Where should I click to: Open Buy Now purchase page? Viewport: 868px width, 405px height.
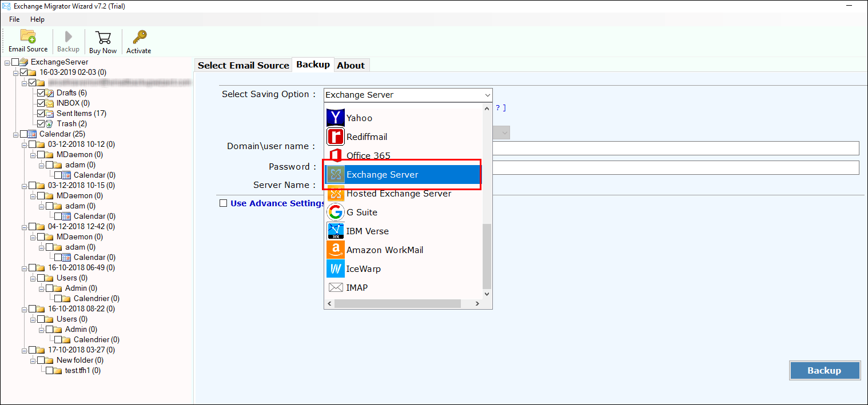point(103,41)
